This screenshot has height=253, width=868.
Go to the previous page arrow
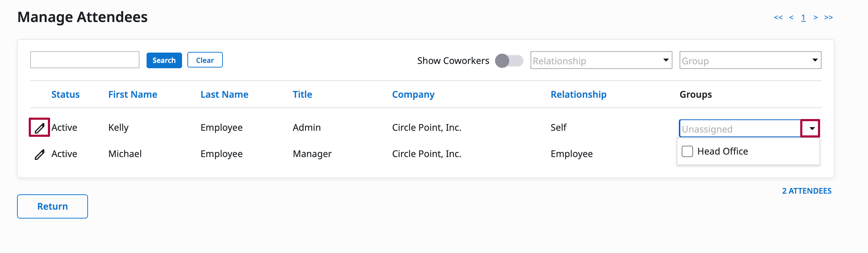click(x=791, y=17)
